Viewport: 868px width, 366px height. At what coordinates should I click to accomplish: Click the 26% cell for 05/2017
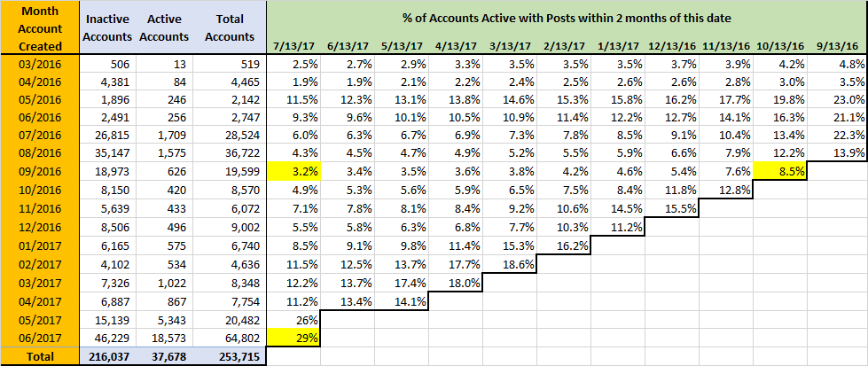click(x=293, y=320)
